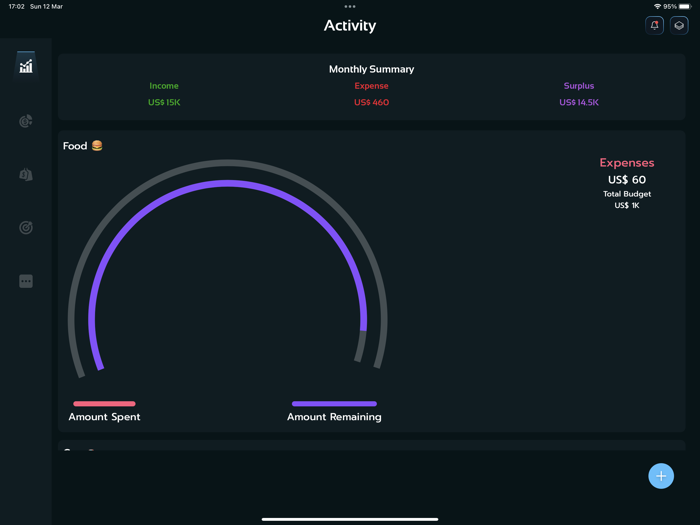Tap the layers box icon in header

[679, 25]
